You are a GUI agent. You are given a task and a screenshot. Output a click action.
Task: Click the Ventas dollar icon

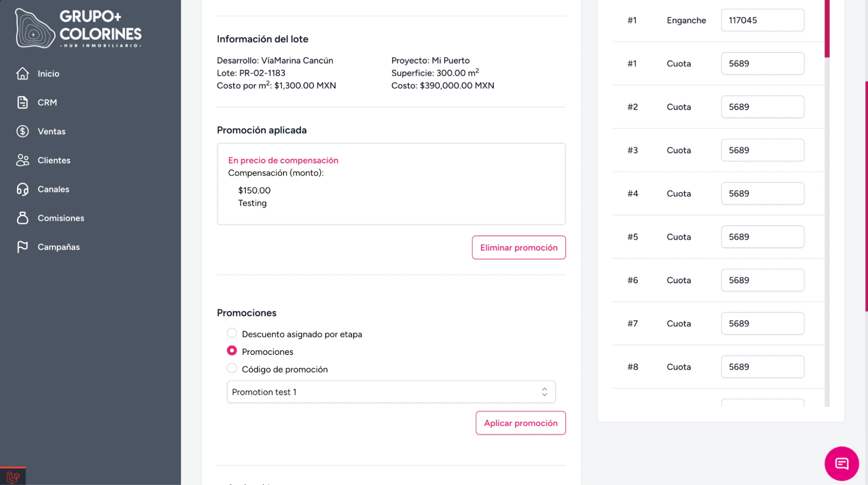pyautogui.click(x=23, y=131)
